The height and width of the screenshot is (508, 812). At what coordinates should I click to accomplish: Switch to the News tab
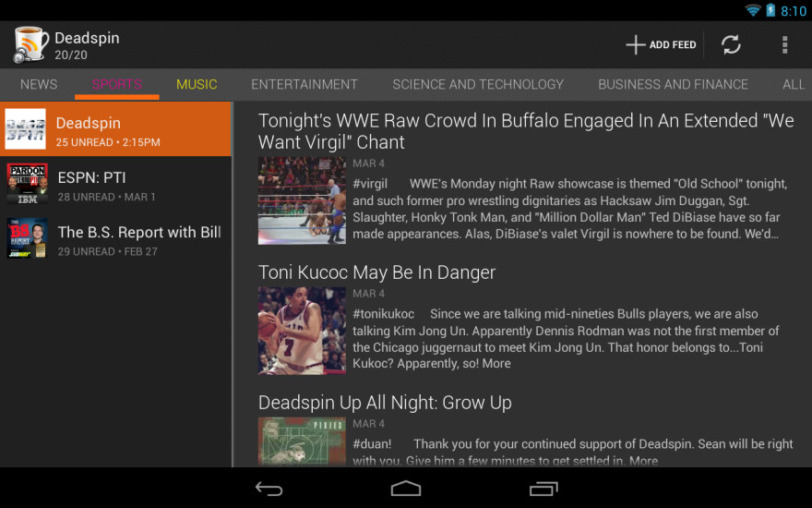click(39, 84)
